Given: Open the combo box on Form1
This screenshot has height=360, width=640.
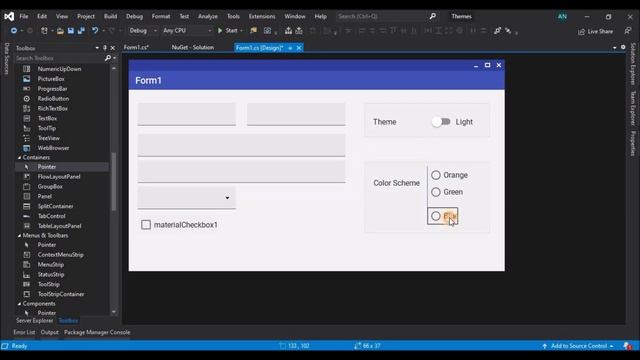Looking at the screenshot, I should (187, 198).
